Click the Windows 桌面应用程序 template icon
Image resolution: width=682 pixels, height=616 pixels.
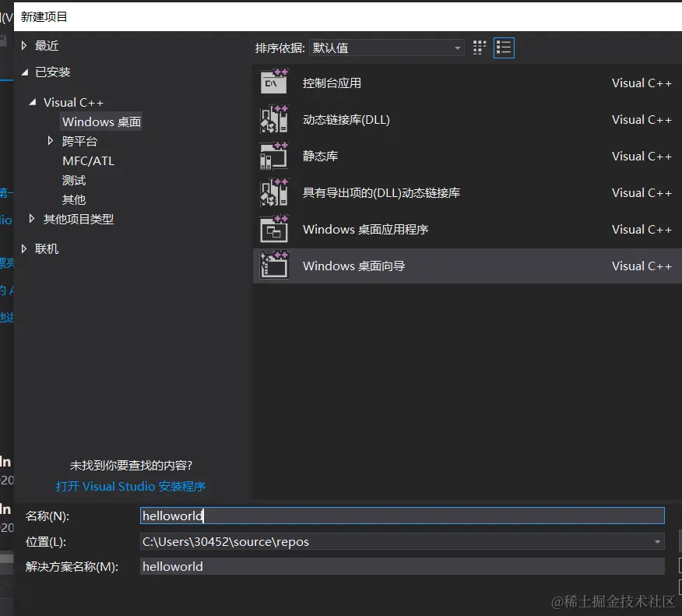click(x=273, y=229)
